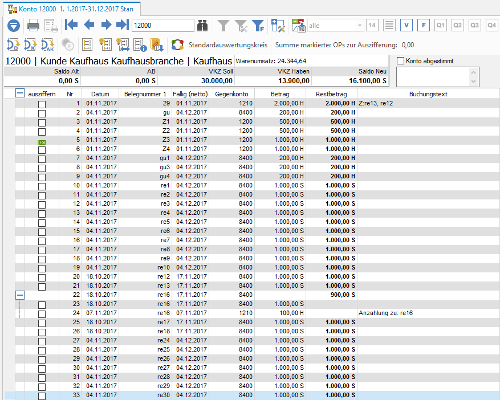Sort by the Fällig (netto) column header
The image size is (500, 400).
click(190, 94)
